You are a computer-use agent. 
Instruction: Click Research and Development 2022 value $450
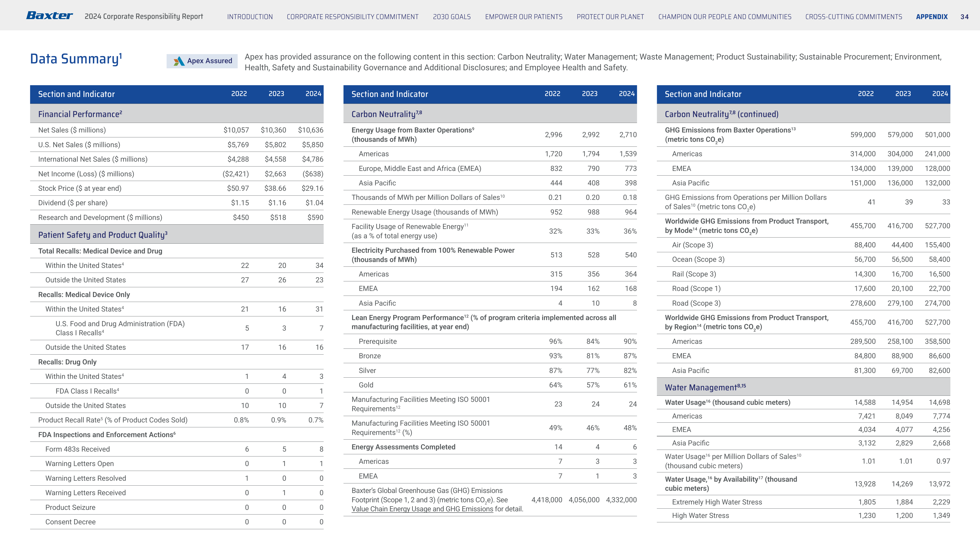[x=241, y=217]
